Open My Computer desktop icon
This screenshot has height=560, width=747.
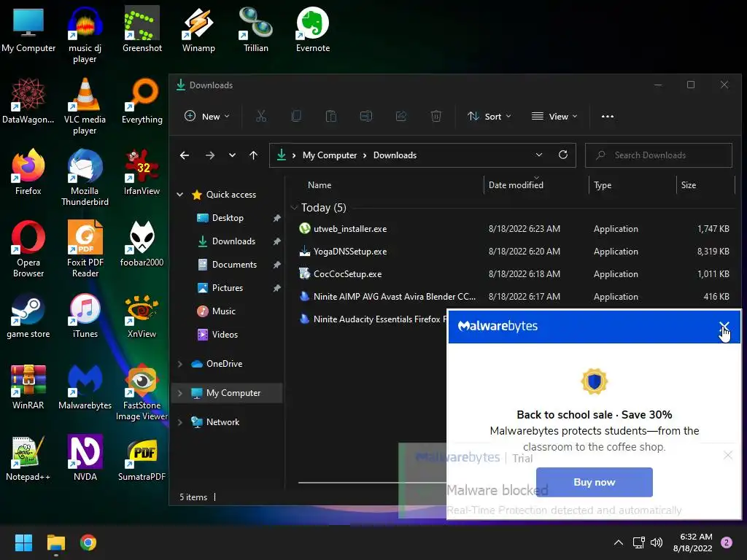(x=28, y=29)
